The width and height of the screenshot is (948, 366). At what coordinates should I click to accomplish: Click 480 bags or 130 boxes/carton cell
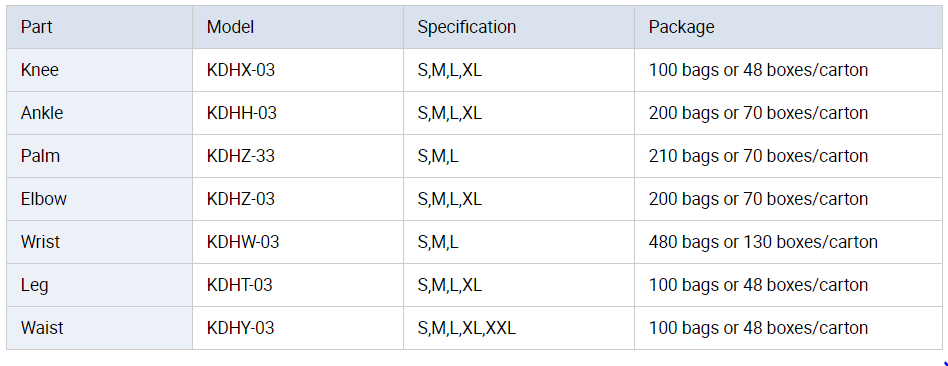(x=788, y=242)
